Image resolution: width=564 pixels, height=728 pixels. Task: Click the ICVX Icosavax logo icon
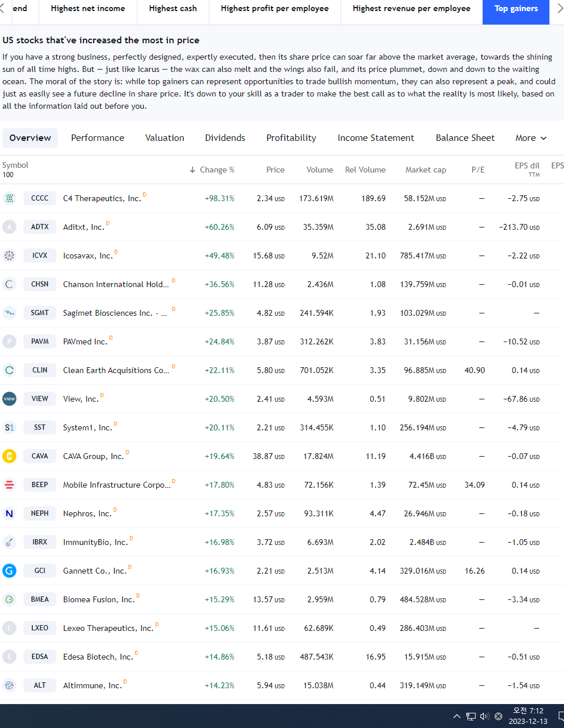click(9, 256)
